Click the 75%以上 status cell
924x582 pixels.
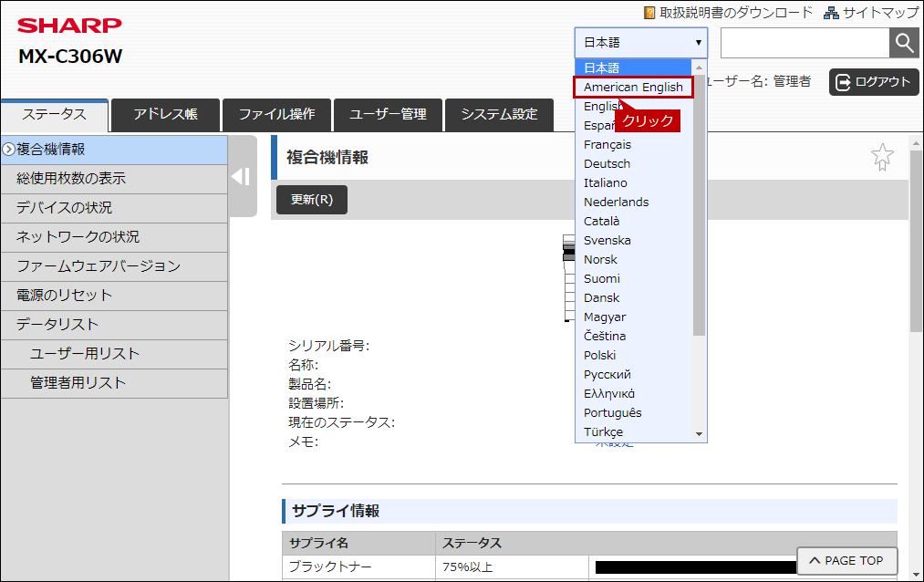(x=512, y=567)
